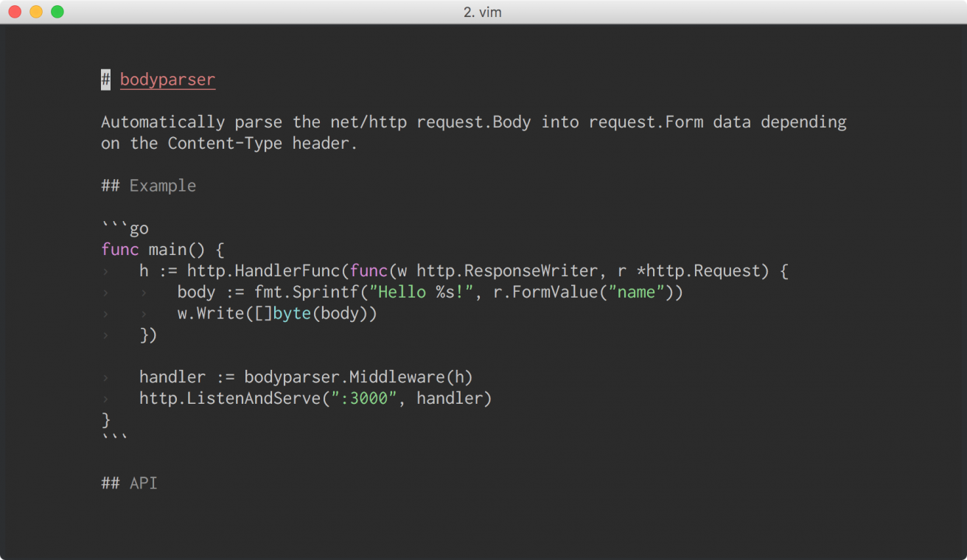The image size is (967, 560).
Task: Click the '```go' code fence opener
Action: click(x=125, y=228)
